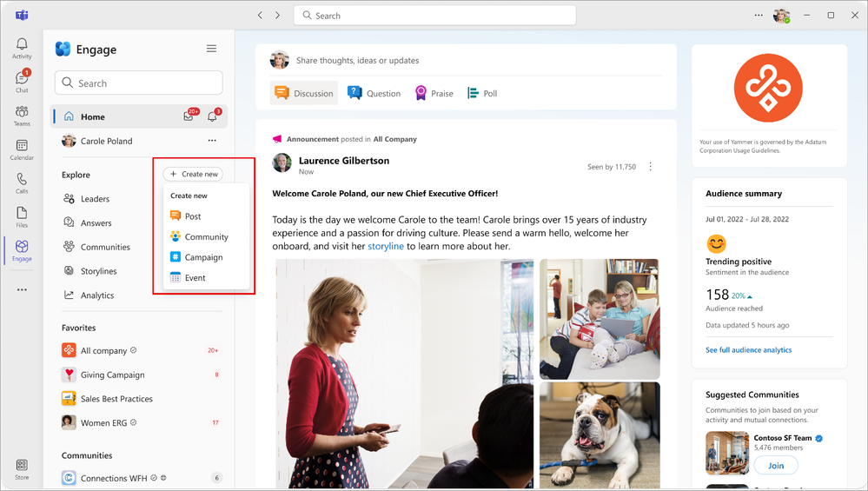This screenshot has width=868, height=491.
Task: Open All company favorite
Action: coord(141,350)
